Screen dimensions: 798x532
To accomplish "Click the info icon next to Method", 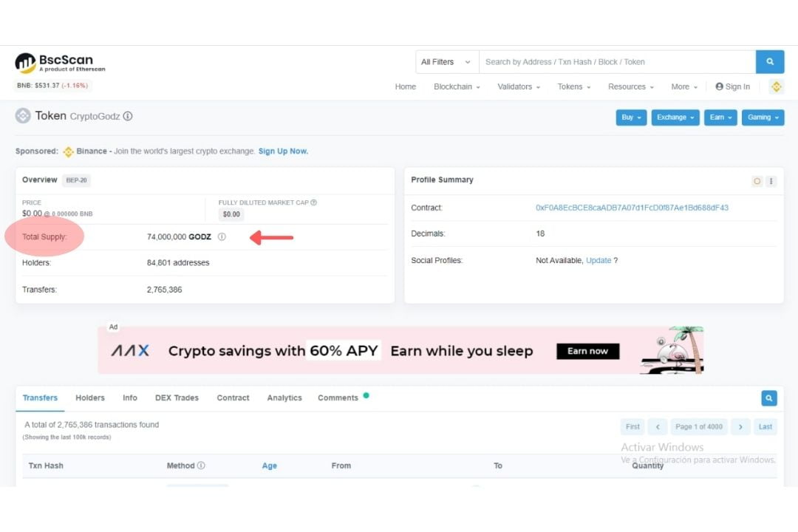I will pyautogui.click(x=201, y=465).
